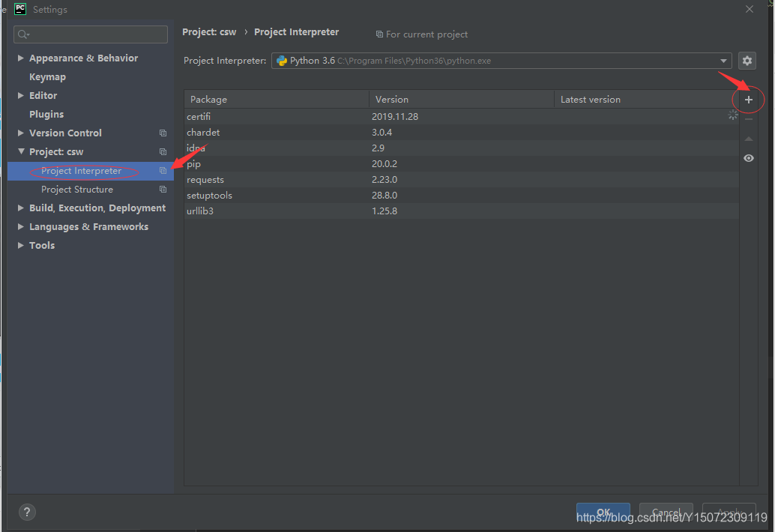Select the pip package row
The height and width of the screenshot is (532, 775).
pos(461,164)
